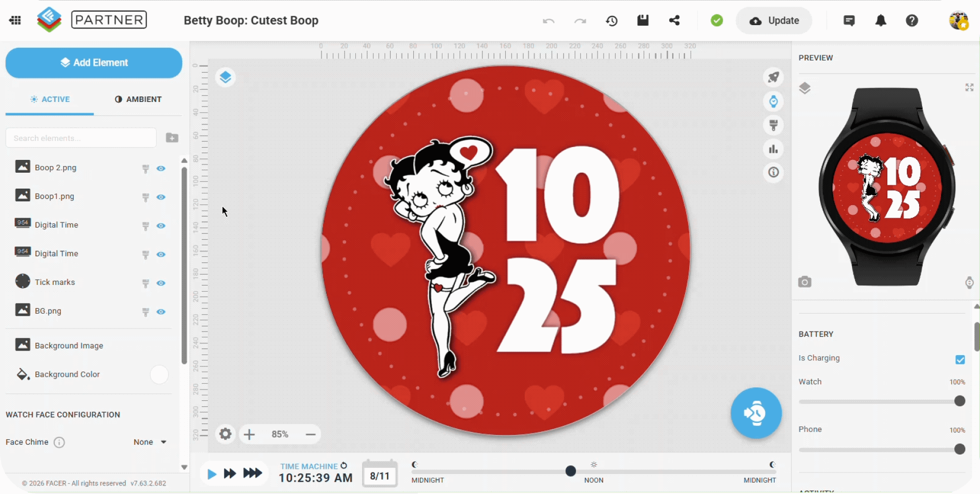
Task: Hide the Boop 2.png layer
Action: (161, 168)
